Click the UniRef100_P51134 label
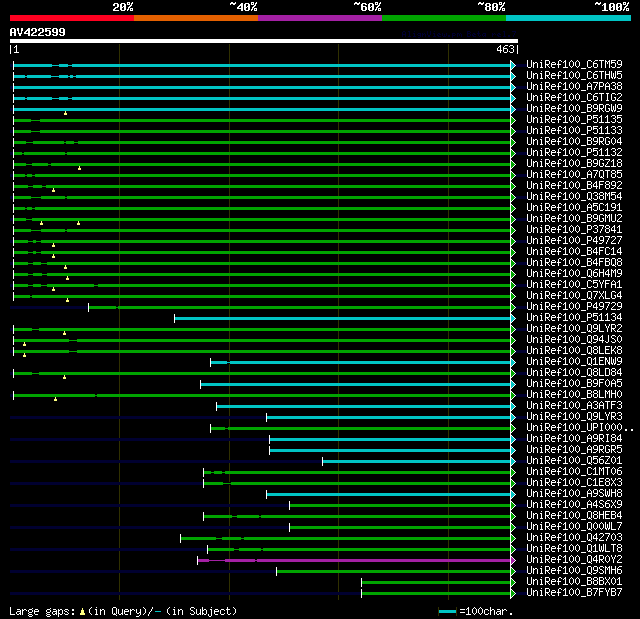This screenshot has height=619, width=640. [x=574, y=318]
